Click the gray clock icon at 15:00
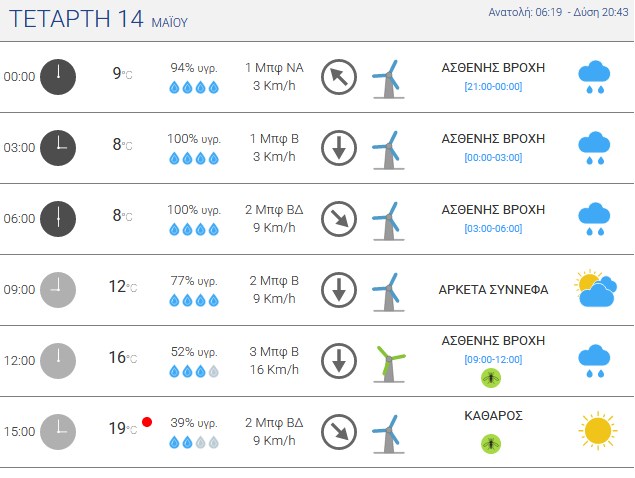 58,432
